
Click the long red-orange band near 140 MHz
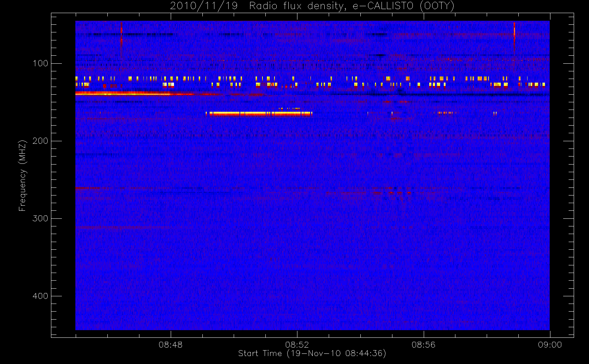pos(146,94)
